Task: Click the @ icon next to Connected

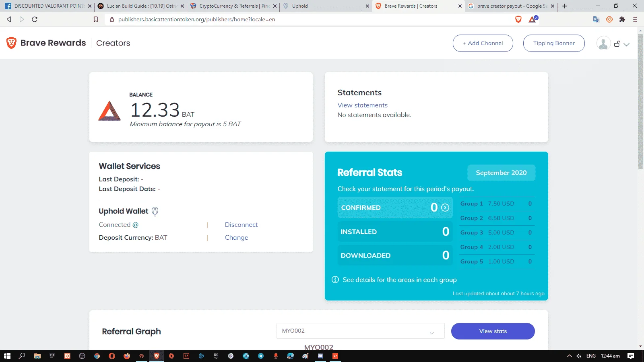Action: click(x=136, y=225)
